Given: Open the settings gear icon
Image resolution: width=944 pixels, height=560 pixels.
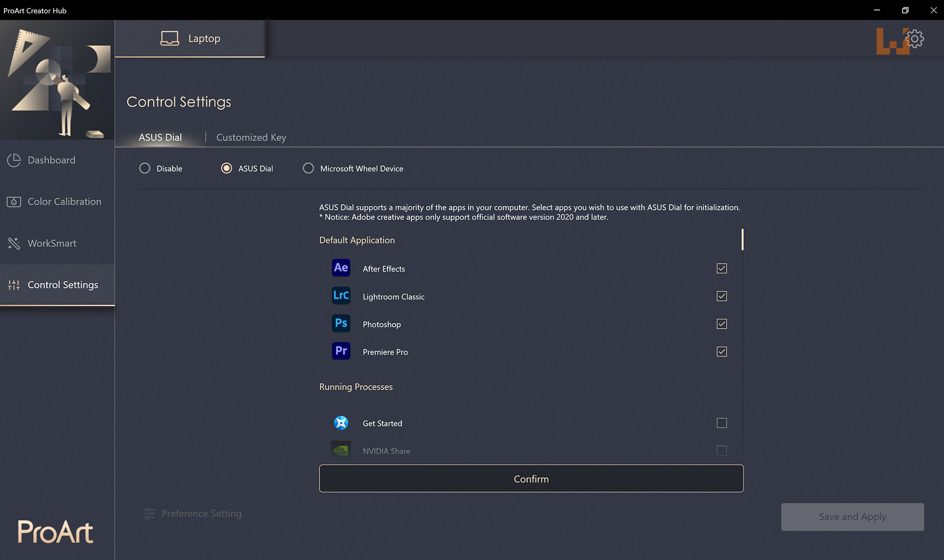Looking at the screenshot, I should [914, 39].
